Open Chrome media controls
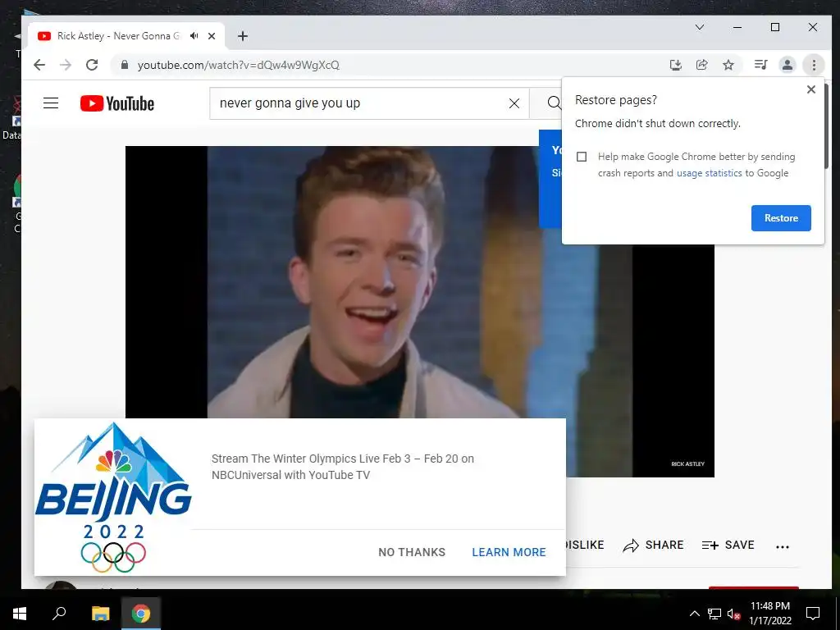Screen dimensions: 840x630 (760, 65)
